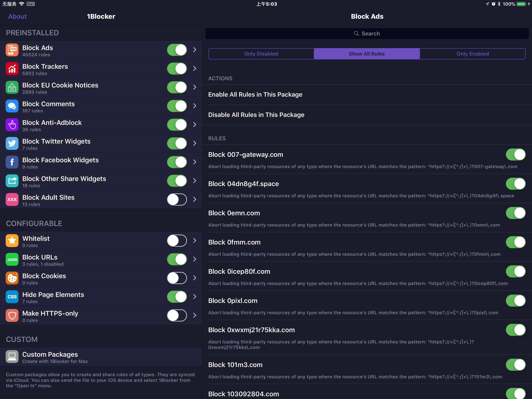Open Block EU Cookie Notices chevron
This screenshot has width=532, height=399.
point(195,87)
